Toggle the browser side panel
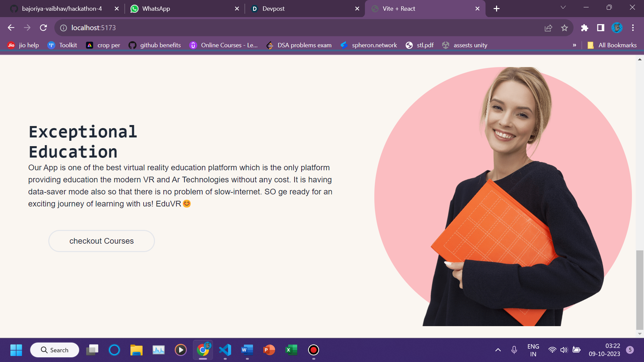Image resolution: width=644 pixels, height=362 pixels. point(600,28)
